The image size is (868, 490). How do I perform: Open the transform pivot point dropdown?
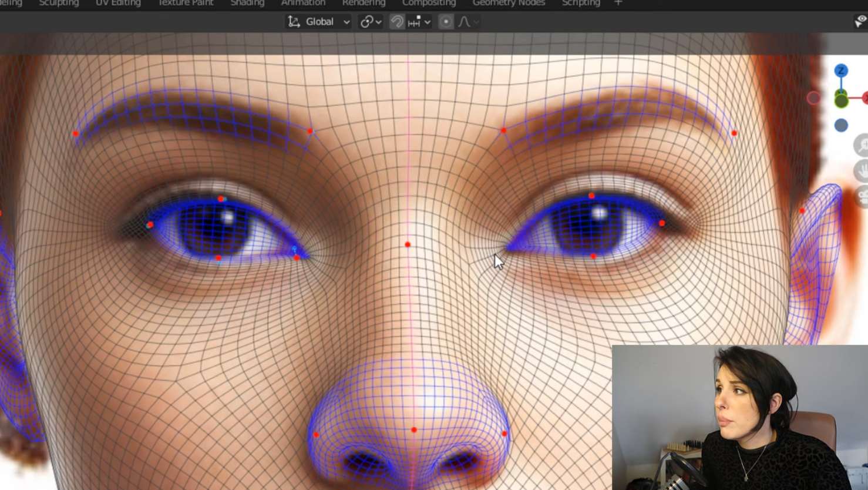click(371, 22)
